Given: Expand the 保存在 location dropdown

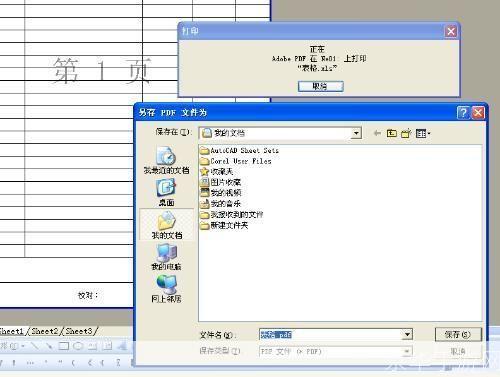Looking at the screenshot, I should [356, 133].
